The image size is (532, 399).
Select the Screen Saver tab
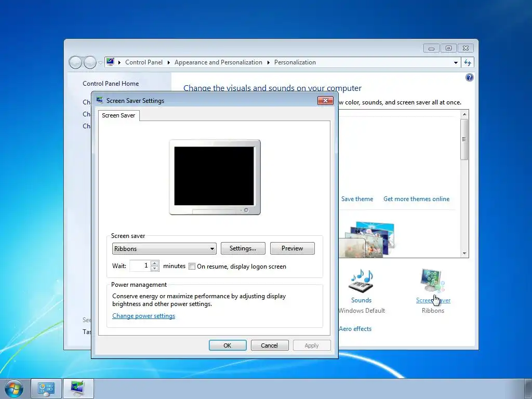118,115
